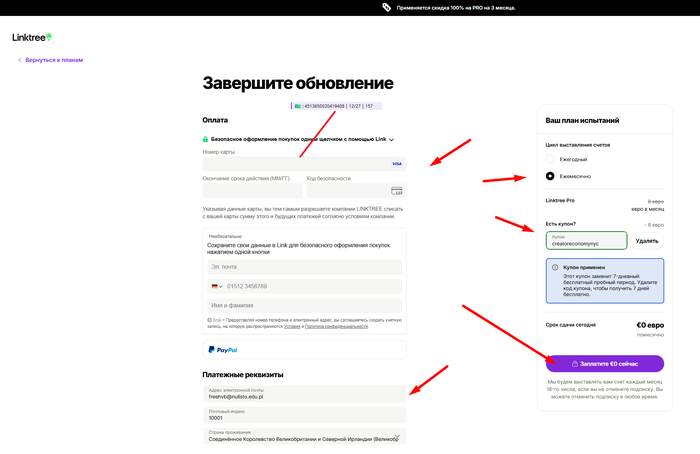Select the 'Ежегодный' billing cycle
The image size is (700, 454).
[550, 160]
